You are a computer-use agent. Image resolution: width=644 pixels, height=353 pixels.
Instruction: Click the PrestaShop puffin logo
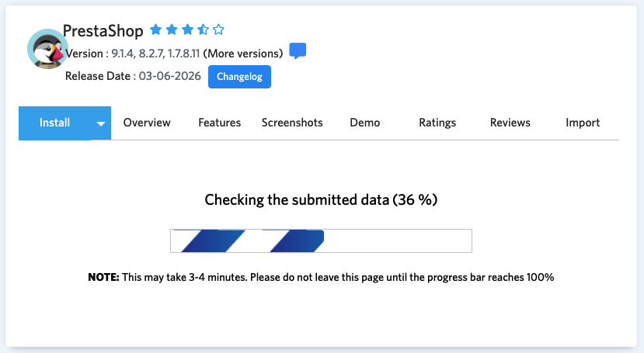pos(47,49)
